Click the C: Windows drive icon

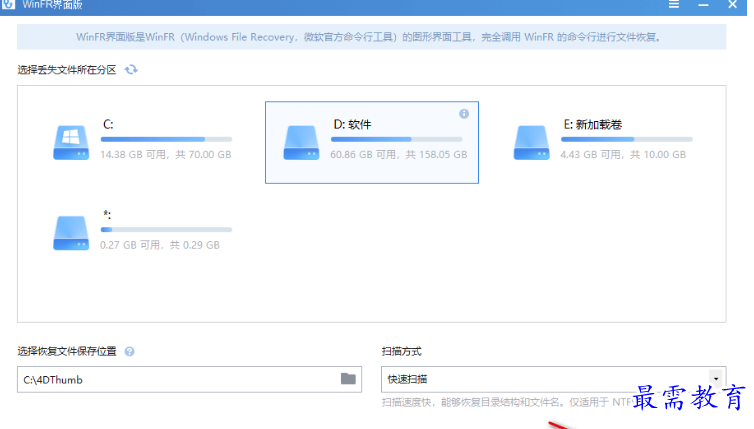coord(71,142)
